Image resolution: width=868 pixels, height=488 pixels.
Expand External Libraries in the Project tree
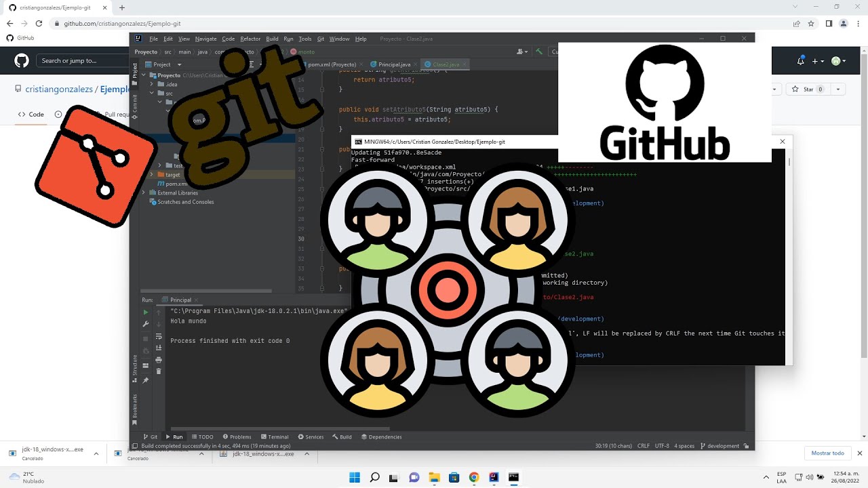point(144,192)
